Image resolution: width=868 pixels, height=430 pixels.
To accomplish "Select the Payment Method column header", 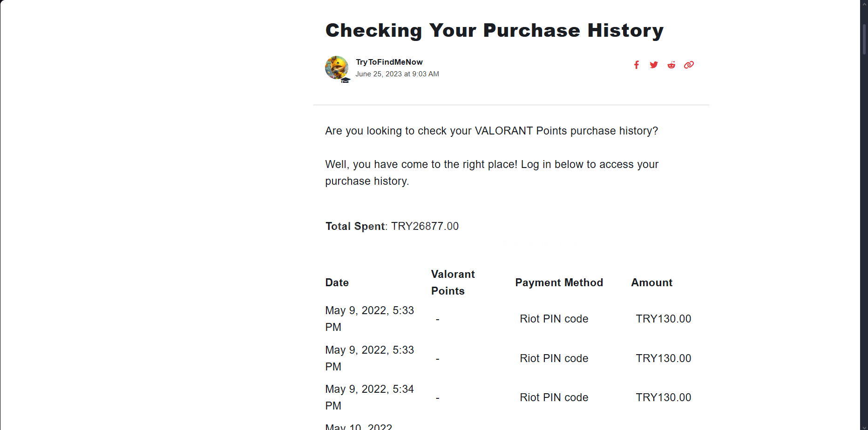I will [559, 282].
